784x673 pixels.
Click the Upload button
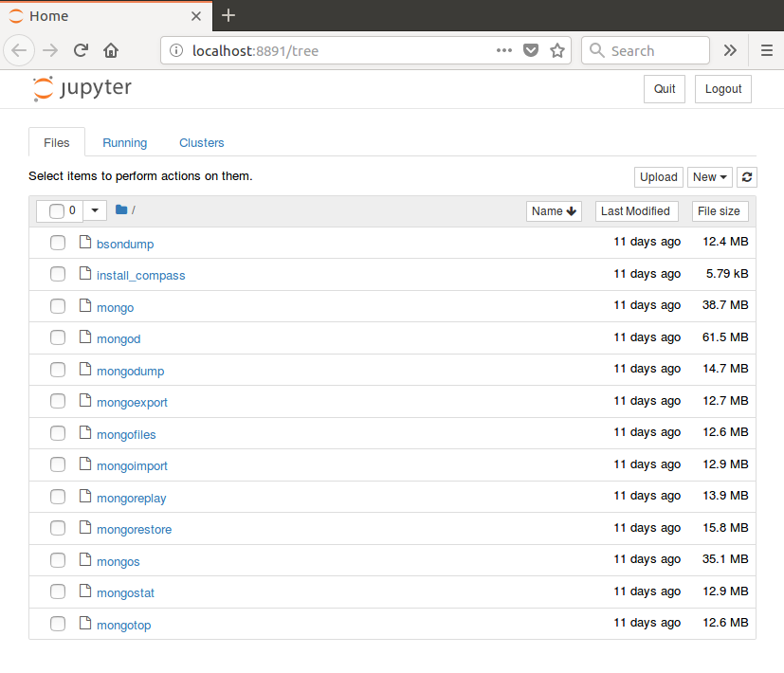[659, 177]
